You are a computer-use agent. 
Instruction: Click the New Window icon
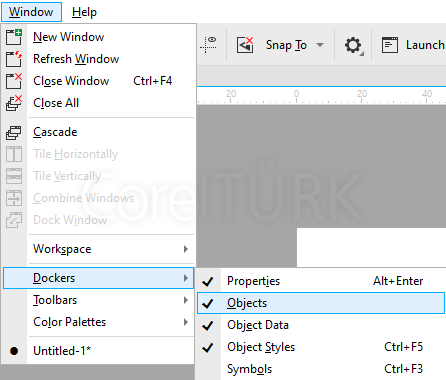tap(14, 37)
